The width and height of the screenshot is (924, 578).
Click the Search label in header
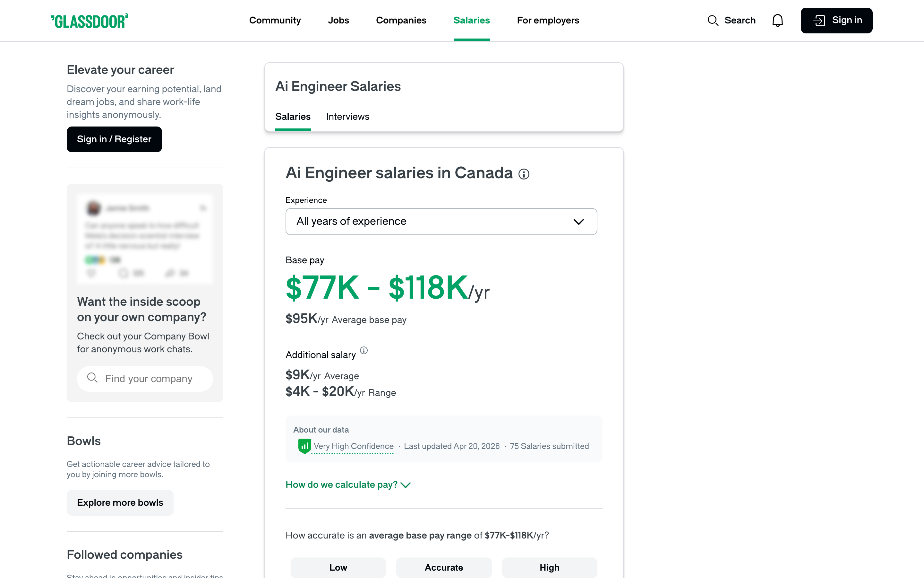tap(740, 20)
